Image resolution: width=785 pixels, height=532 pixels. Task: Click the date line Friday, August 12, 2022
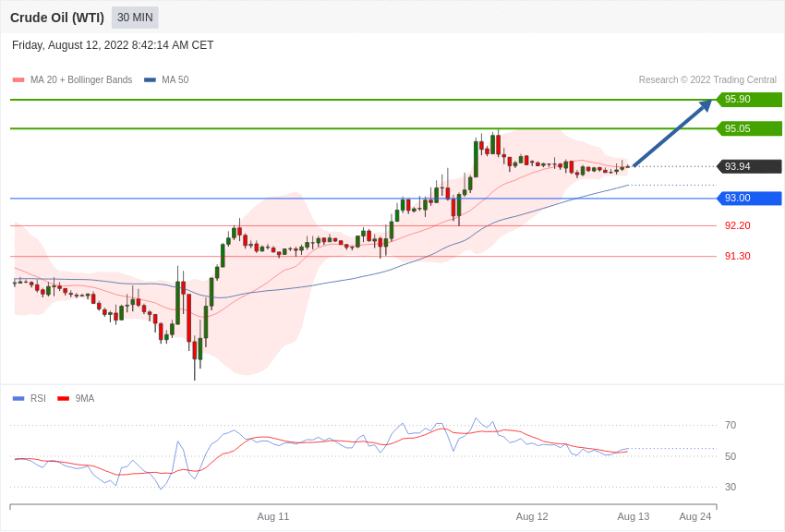pos(113,45)
